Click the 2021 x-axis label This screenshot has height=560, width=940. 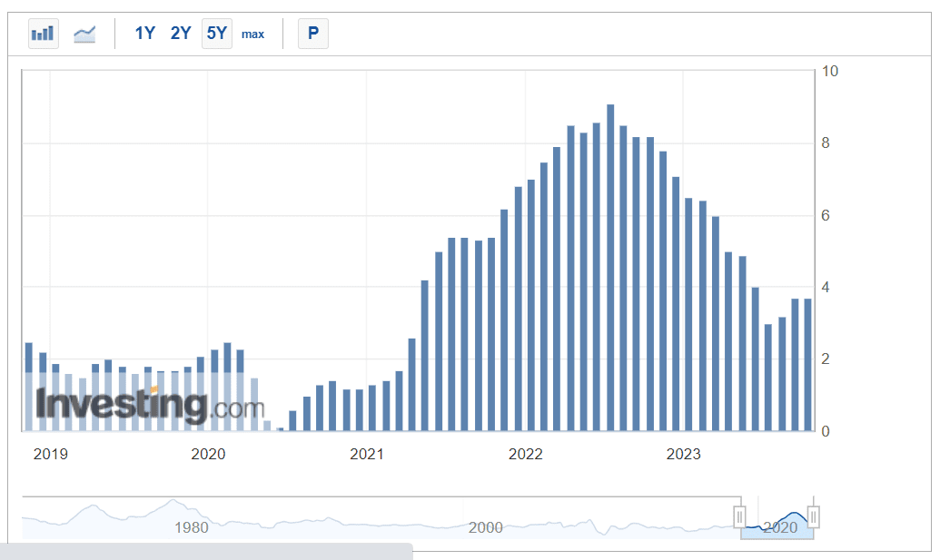[366, 454]
